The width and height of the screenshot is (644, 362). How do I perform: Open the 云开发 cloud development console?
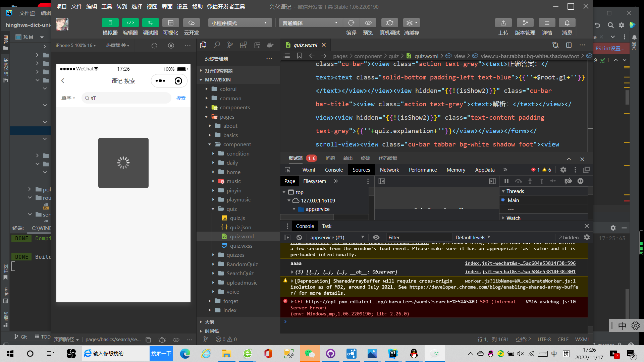click(191, 22)
